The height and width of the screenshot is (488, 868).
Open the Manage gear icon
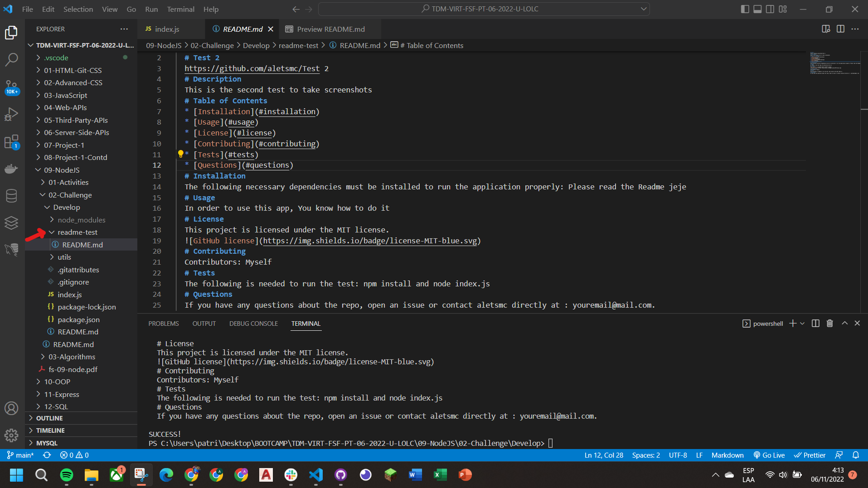tap(11, 435)
